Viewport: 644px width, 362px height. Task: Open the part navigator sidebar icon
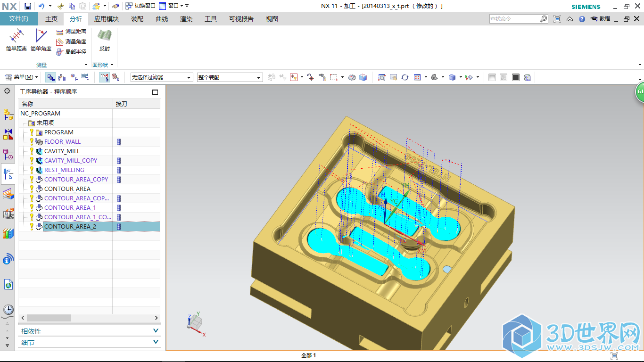click(8, 154)
